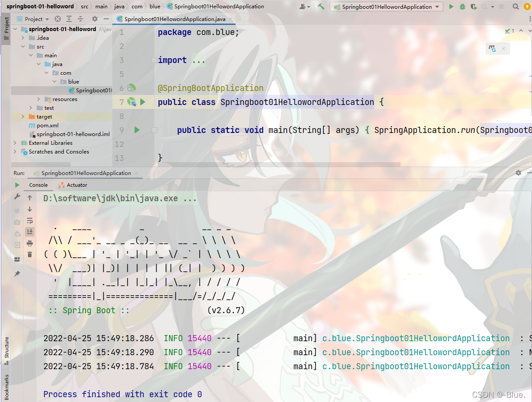
Task: Rerun application in Run panel
Action: tap(17, 185)
